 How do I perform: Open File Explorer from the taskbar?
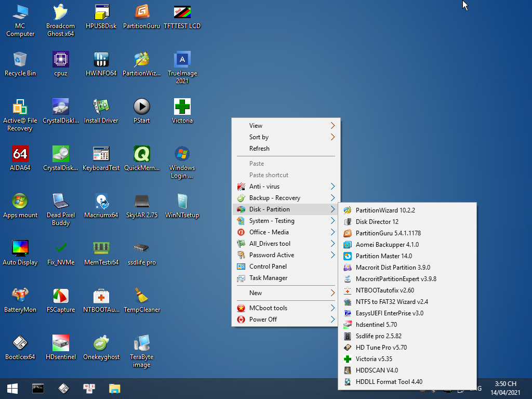(115, 389)
